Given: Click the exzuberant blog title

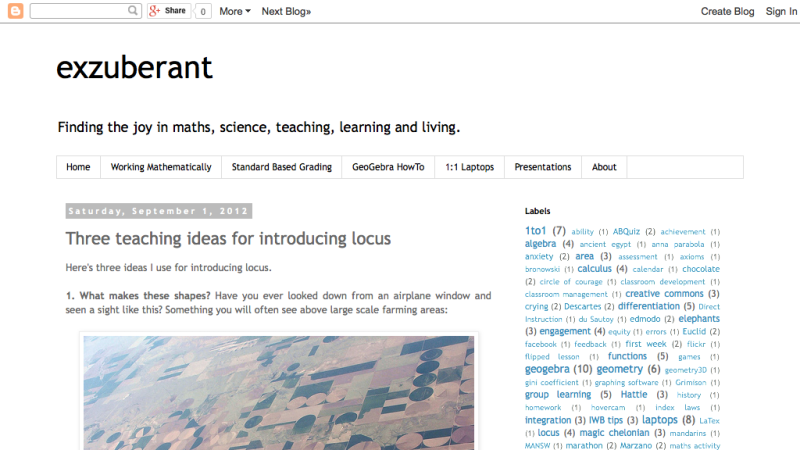Looking at the screenshot, I should pos(134,68).
